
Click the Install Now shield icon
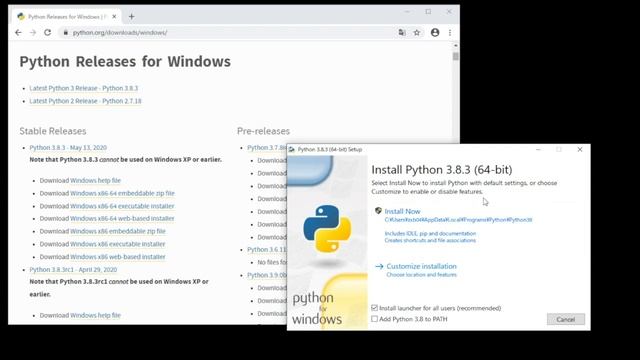click(378, 211)
